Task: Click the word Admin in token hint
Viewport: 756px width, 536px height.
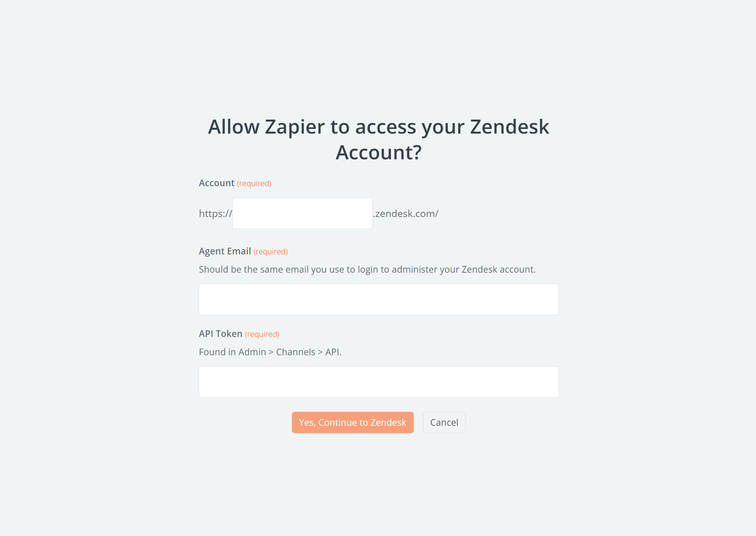Action: pos(252,352)
